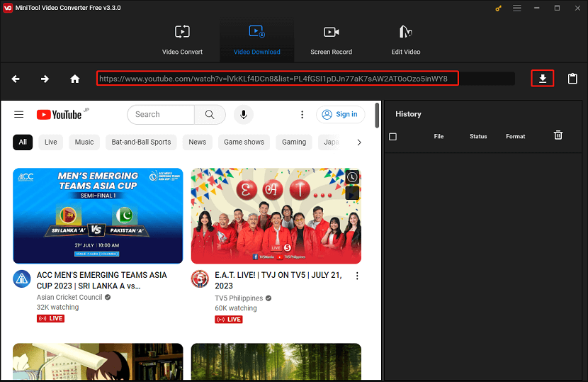The height and width of the screenshot is (382, 588).
Task: Open the key upgrade icon
Action: pos(498,9)
